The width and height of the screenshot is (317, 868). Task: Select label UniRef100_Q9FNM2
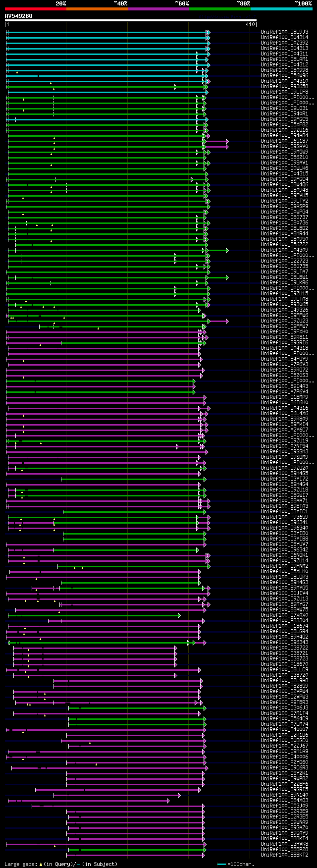click(x=284, y=566)
